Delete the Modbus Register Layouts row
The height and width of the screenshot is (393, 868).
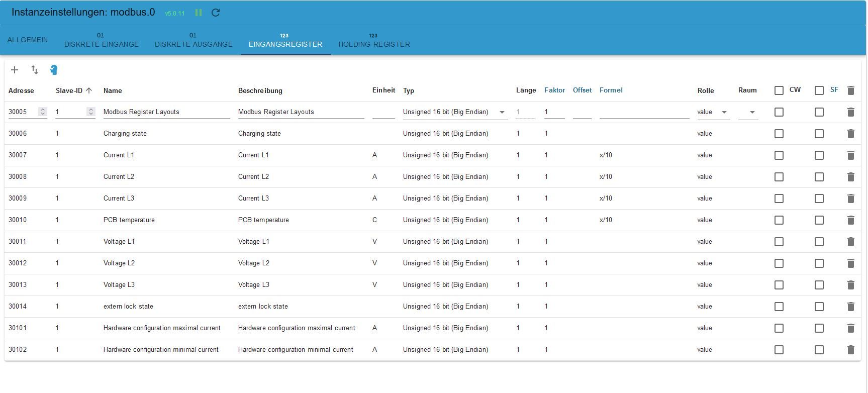pyautogui.click(x=850, y=112)
